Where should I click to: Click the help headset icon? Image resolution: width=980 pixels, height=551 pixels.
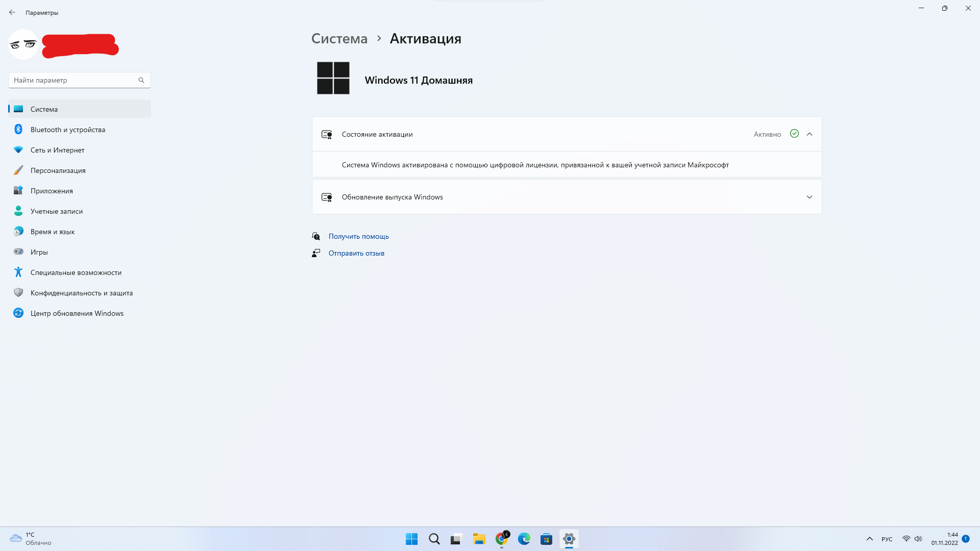316,236
